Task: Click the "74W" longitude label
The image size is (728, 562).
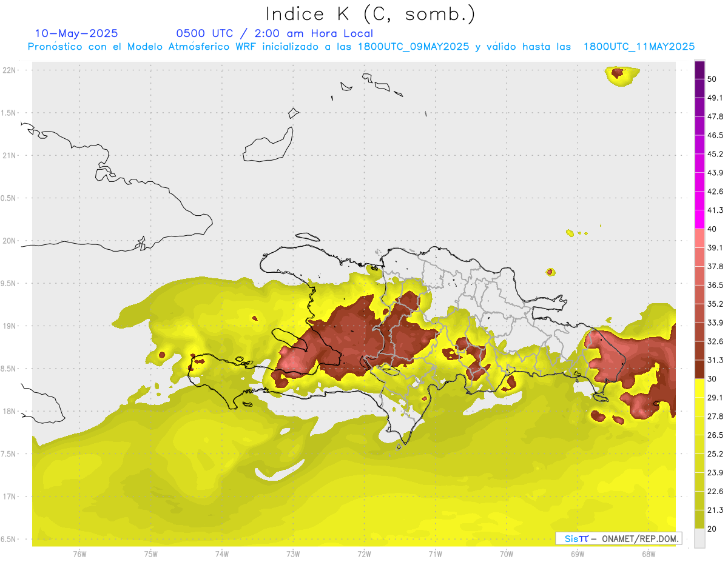Action: point(222,554)
